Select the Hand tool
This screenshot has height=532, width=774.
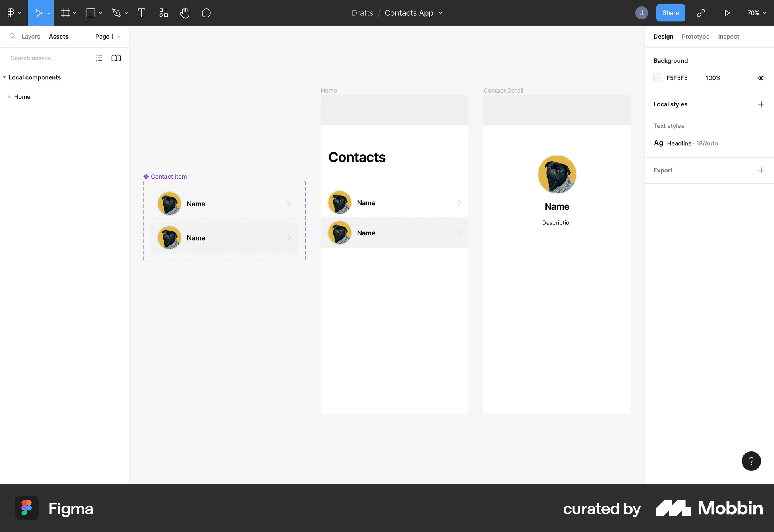185,12
